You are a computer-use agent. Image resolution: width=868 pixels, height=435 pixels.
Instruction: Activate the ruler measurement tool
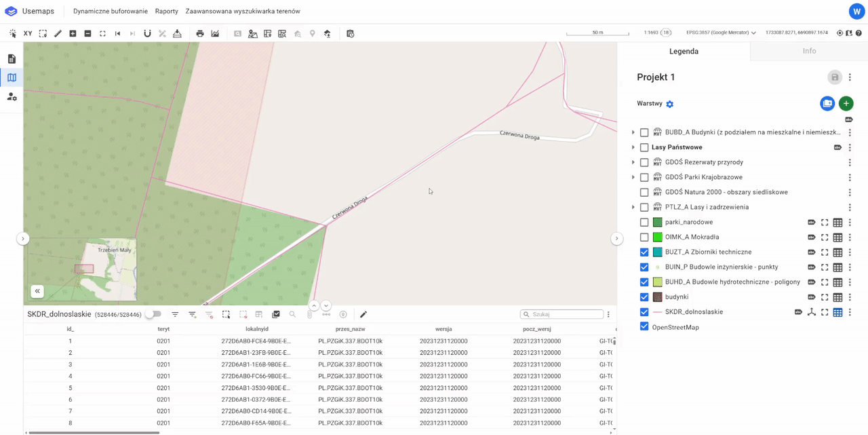click(x=58, y=33)
